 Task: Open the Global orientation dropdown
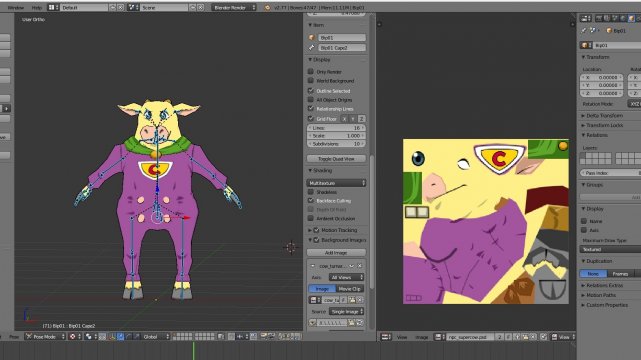156,337
